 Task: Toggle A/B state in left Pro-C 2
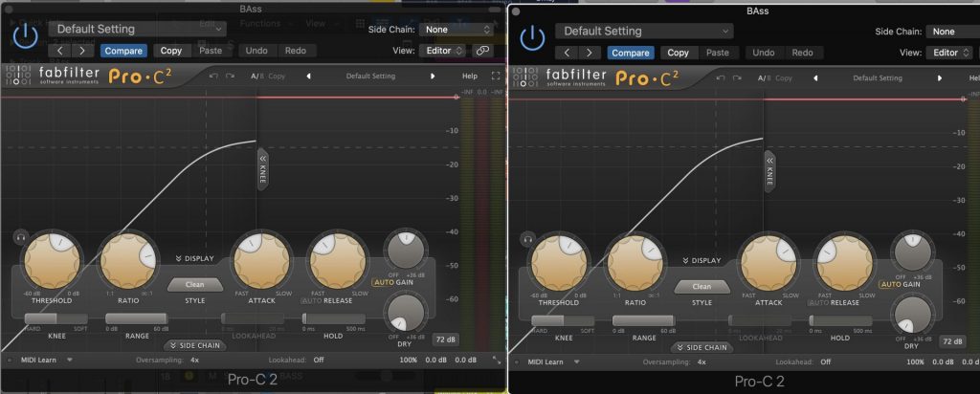[x=256, y=77]
